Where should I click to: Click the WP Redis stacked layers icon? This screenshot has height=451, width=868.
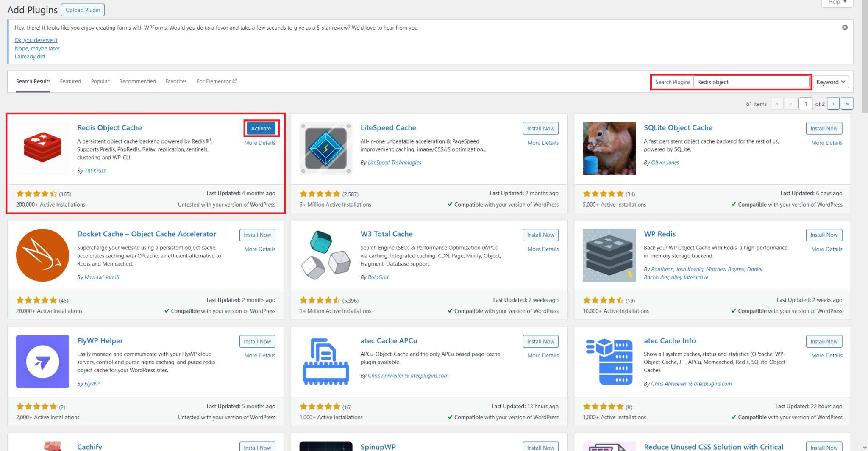pyautogui.click(x=609, y=255)
